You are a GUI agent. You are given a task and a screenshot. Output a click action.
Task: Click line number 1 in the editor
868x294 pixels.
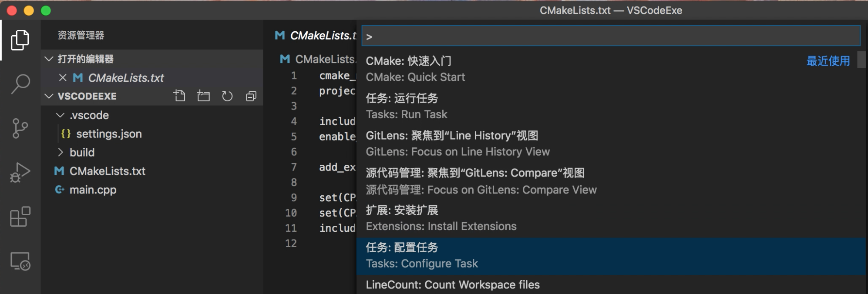pos(294,76)
